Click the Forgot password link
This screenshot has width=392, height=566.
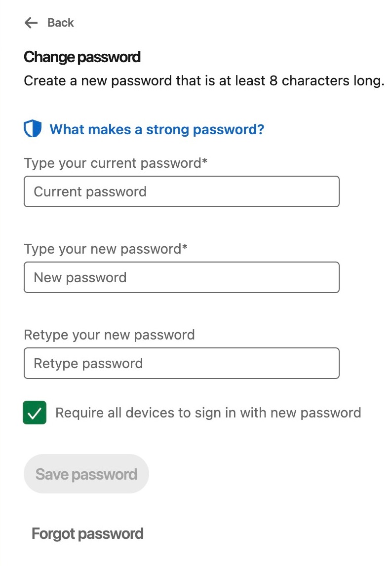click(87, 533)
